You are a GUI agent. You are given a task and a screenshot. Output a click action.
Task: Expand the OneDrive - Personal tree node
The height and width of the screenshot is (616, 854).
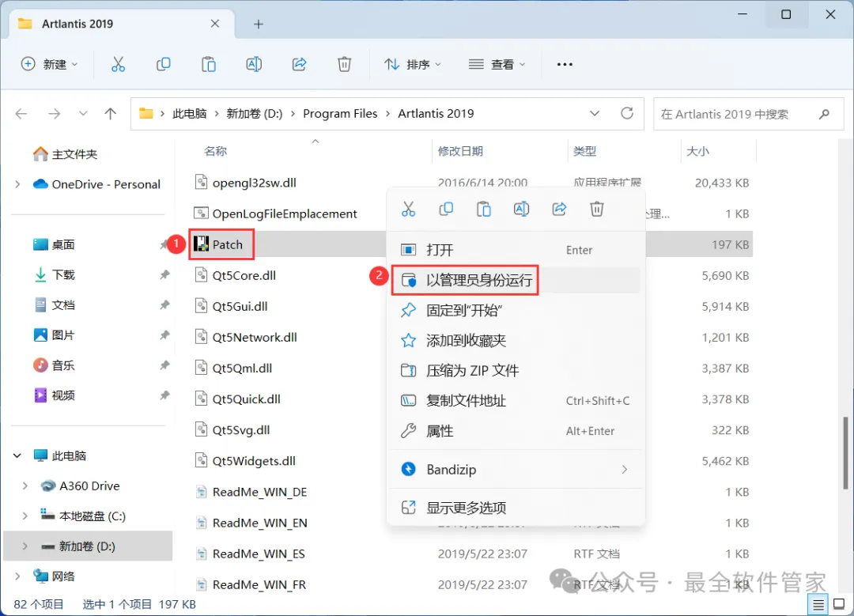[18, 184]
